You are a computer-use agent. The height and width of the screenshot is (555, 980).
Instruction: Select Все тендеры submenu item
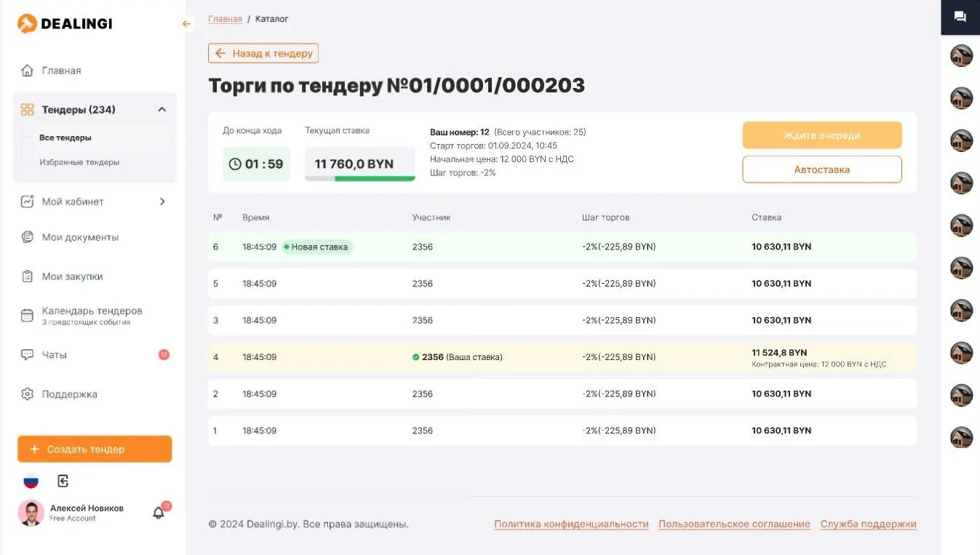pyautogui.click(x=65, y=137)
